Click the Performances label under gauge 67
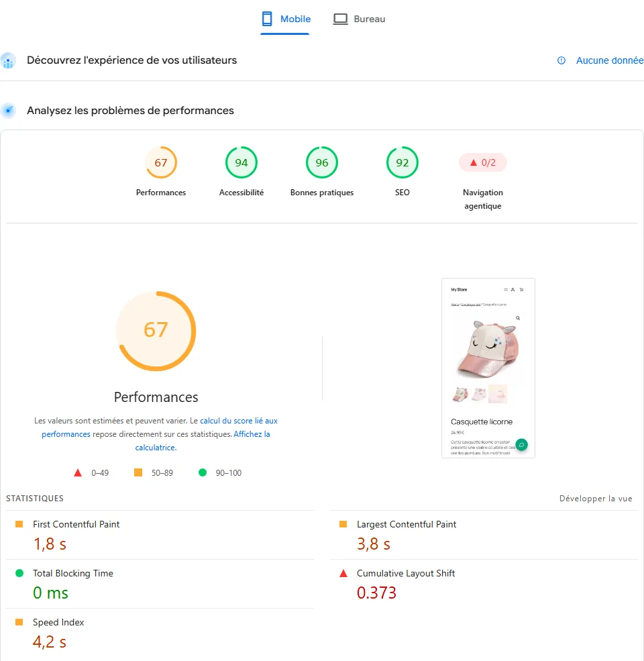 (x=161, y=192)
